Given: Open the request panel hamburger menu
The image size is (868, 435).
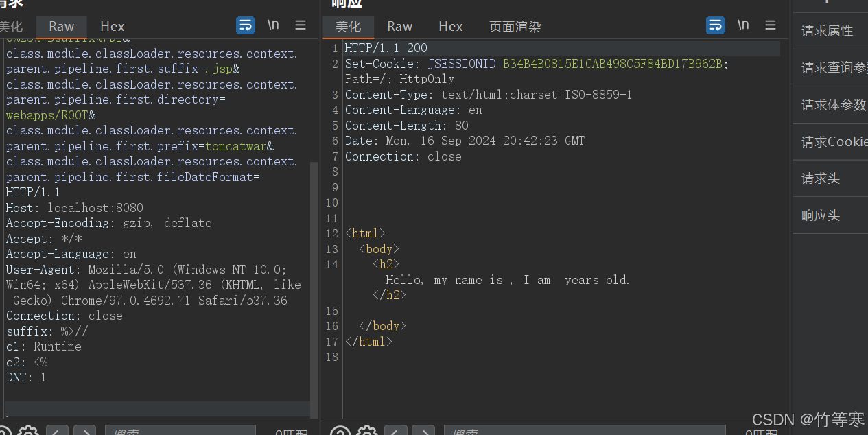Looking at the screenshot, I should coord(301,25).
